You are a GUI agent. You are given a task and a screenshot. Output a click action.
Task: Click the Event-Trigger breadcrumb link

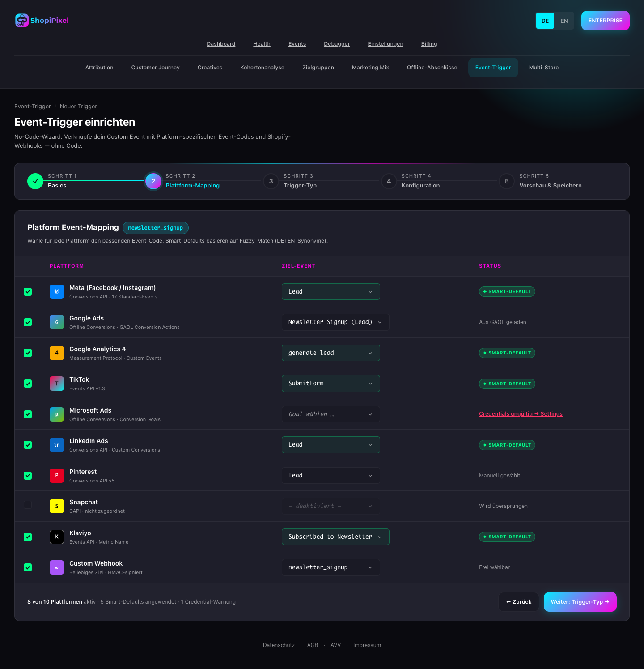(33, 107)
